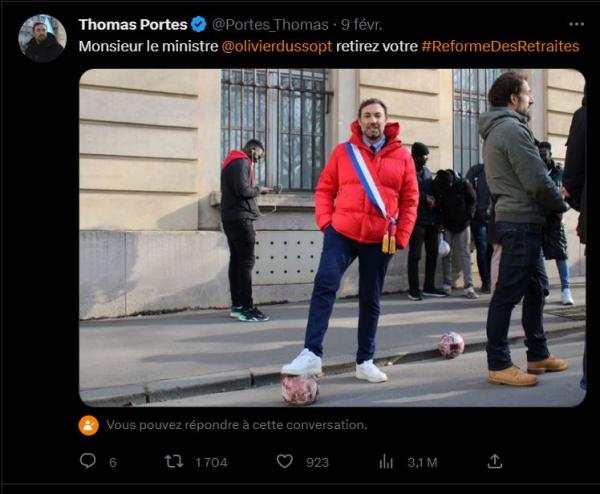Image resolution: width=600 pixels, height=494 pixels.
Task: Click the retweet count 1704
Action: click(211, 462)
